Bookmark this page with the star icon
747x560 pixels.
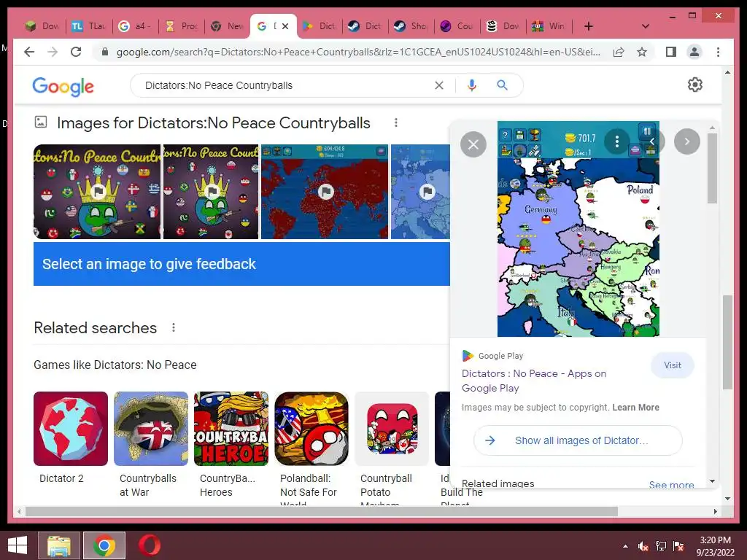pos(642,52)
